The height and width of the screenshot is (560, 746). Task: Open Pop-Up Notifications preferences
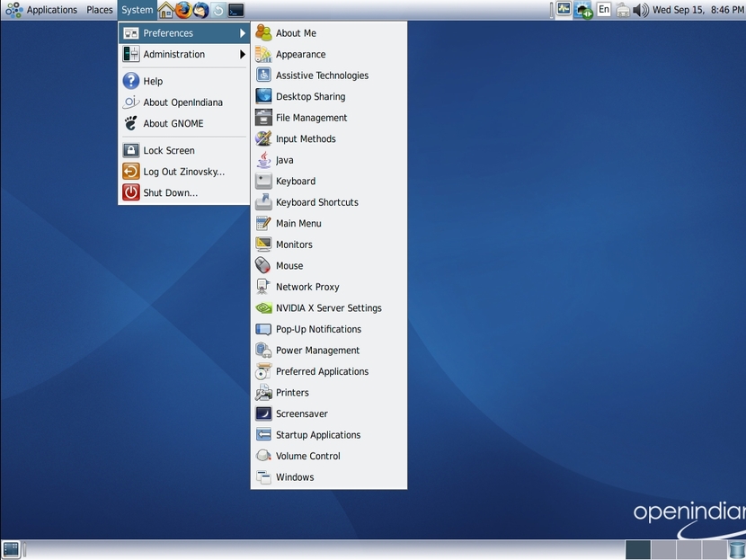pos(329,329)
